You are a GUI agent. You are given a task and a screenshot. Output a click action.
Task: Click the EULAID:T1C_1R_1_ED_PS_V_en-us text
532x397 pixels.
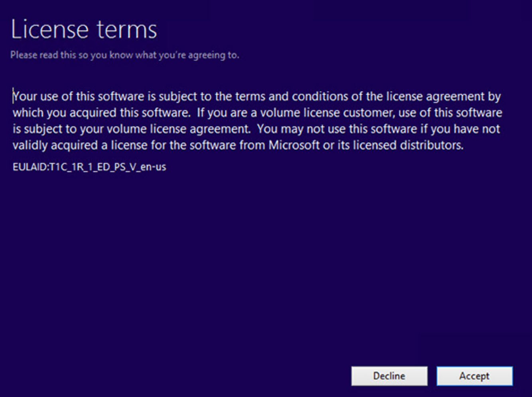89,167
